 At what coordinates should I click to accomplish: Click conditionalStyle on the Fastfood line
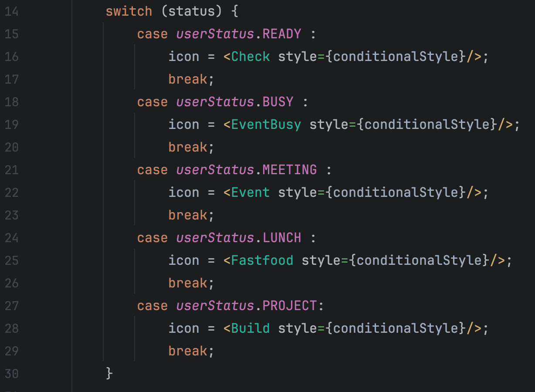click(x=420, y=260)
